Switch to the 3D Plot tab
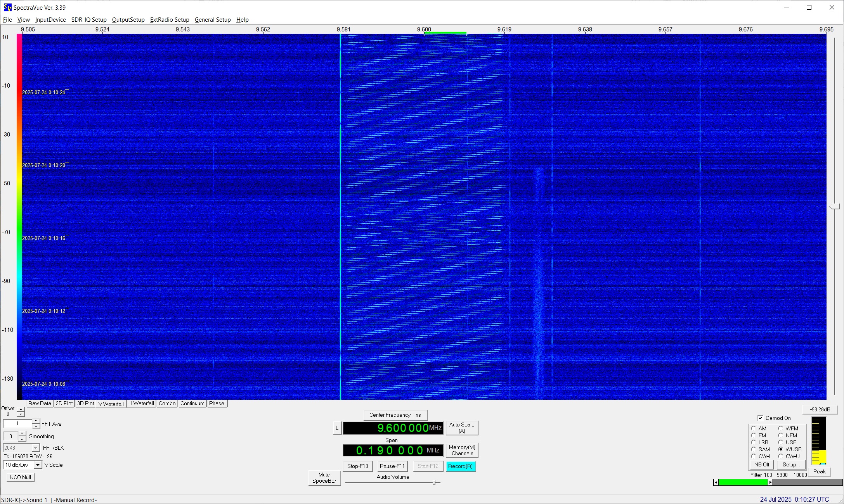 85,403
